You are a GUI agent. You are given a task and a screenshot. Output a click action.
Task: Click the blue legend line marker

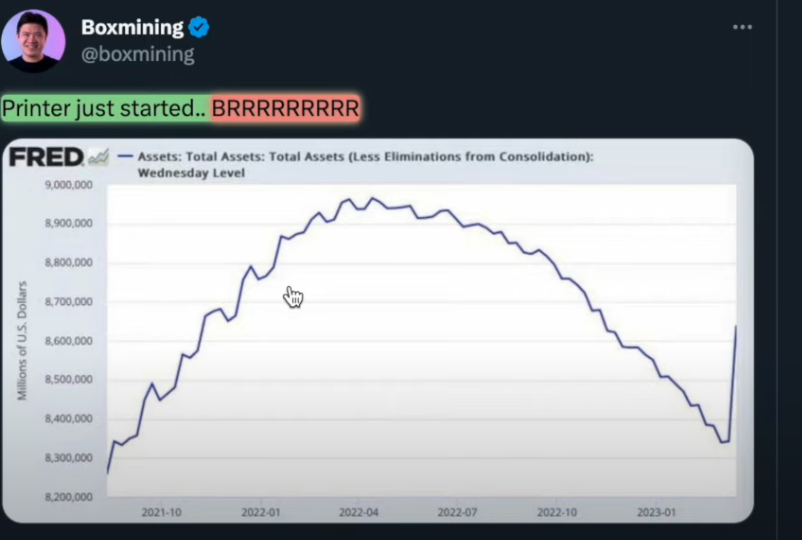(126, 157)
